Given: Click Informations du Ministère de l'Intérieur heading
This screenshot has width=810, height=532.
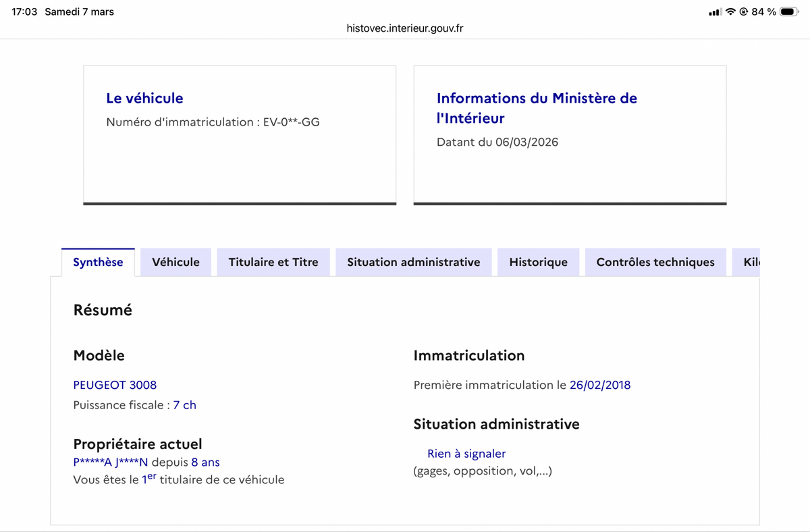Looking at the screenshot, I should (x=537, y=108).
